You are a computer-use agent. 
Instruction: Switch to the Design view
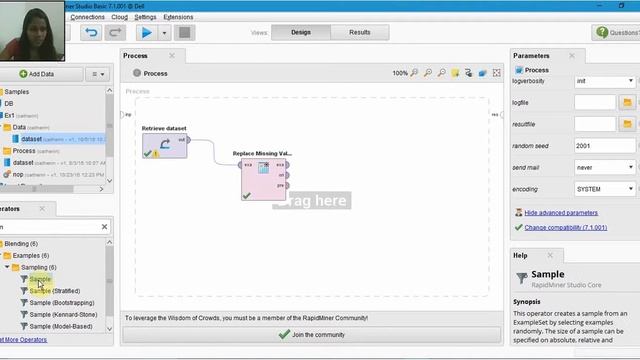pos(301,32)
